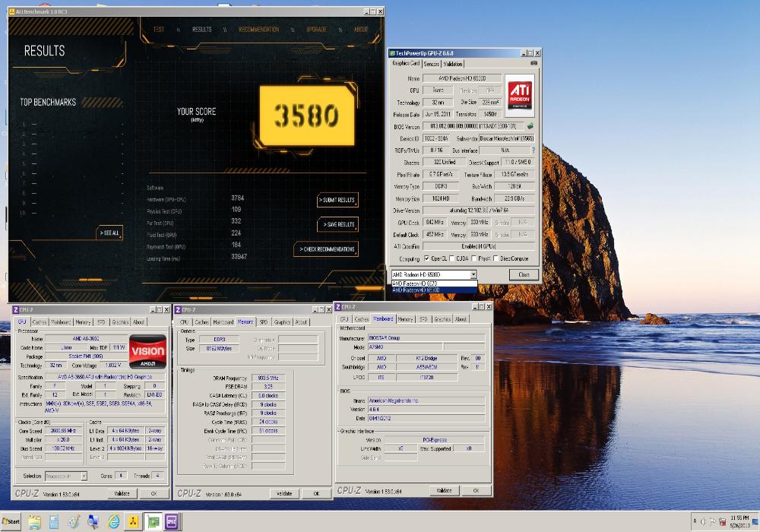Viewport: 760px width, 532px height.
Task: Open the Windows Explorer folder taskbar icon
Action: pos(34,522)
